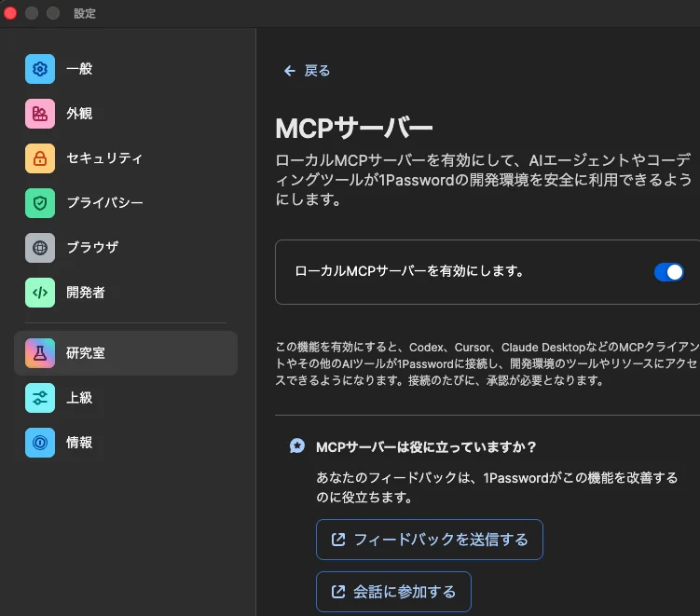Click MCPサーバーは役に立っていますか？ heading
This screenshot has width=700, height=616.
[426, 446]
